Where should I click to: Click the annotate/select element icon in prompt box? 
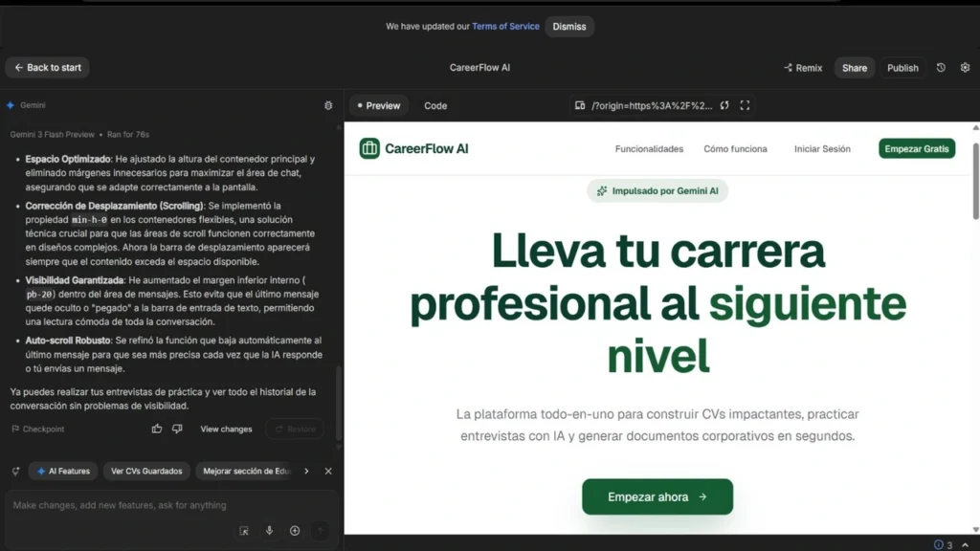(244, 531)
